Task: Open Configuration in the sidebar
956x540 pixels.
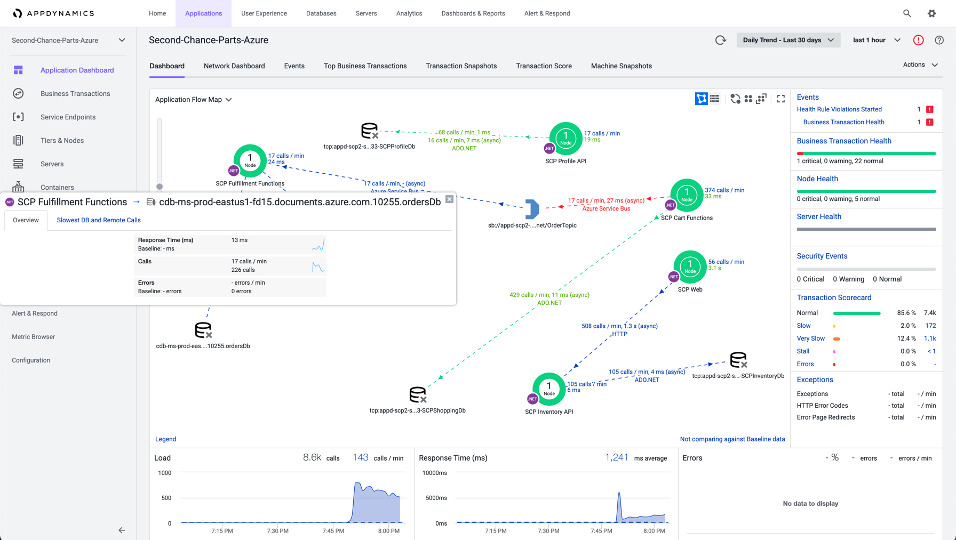Action: click(x=31, y=360)
